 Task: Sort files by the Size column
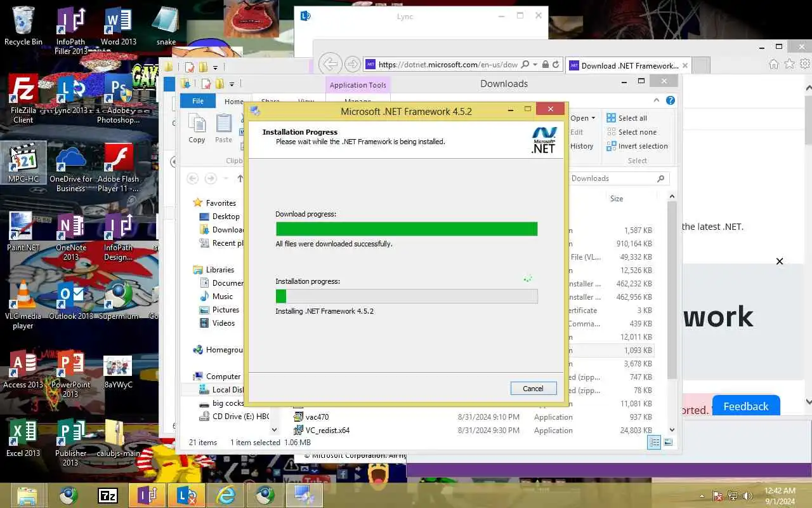coord(617,199)
